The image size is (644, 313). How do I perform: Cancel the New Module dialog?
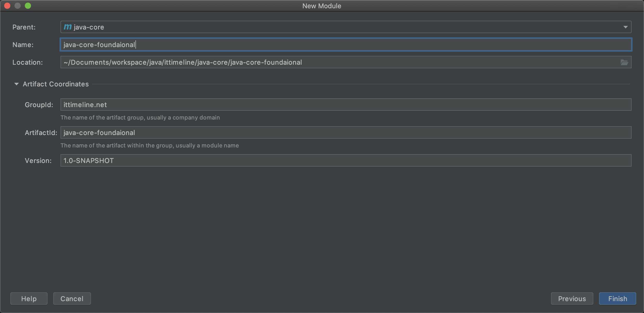pos(72,299)
